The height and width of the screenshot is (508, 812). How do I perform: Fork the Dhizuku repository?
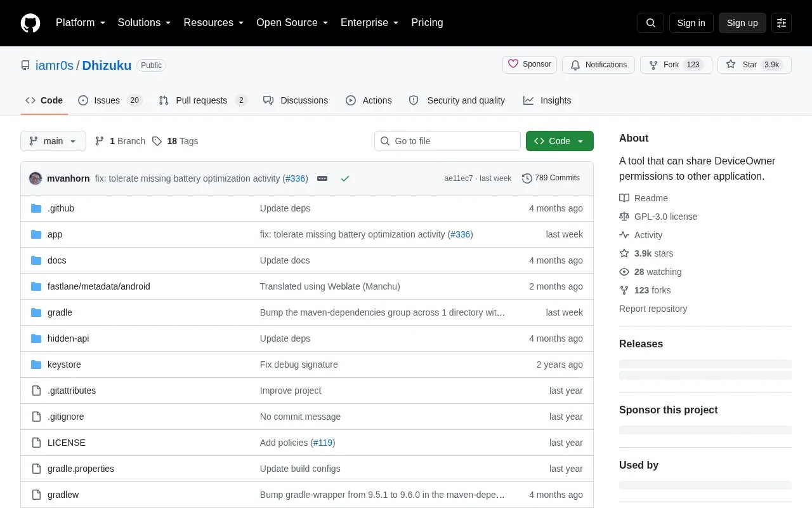pyautogui.click(x=676, y=65)
